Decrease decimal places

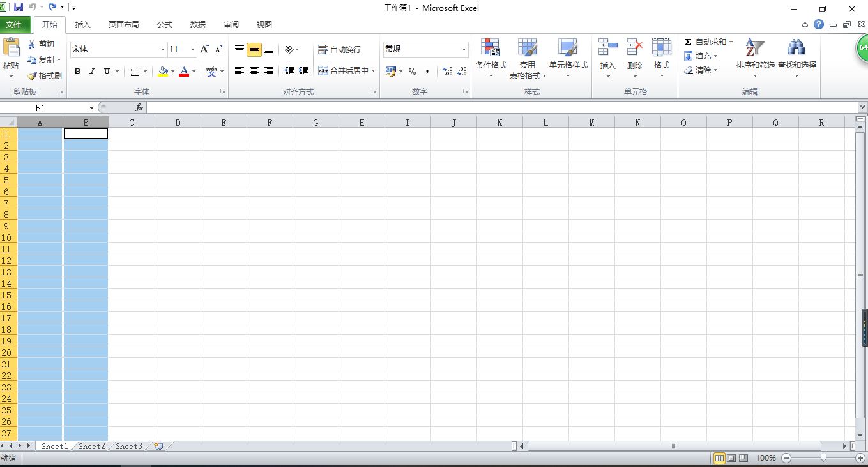(x=462, y=72)
